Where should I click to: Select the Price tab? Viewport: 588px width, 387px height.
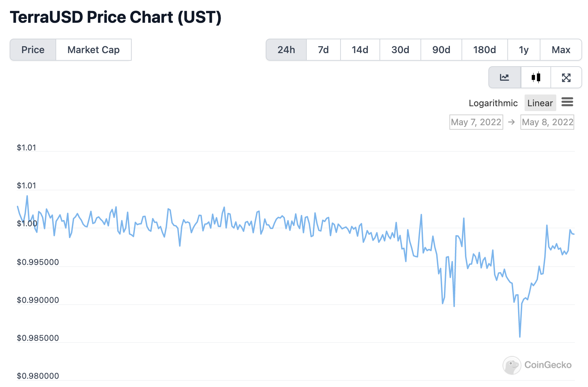[x=33, y=50]
